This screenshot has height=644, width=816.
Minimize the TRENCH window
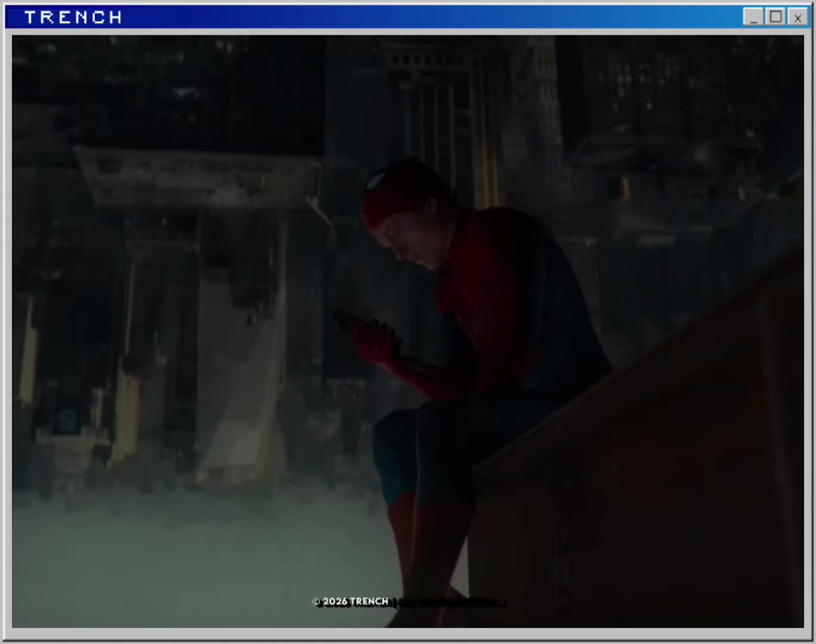point(753,17)
